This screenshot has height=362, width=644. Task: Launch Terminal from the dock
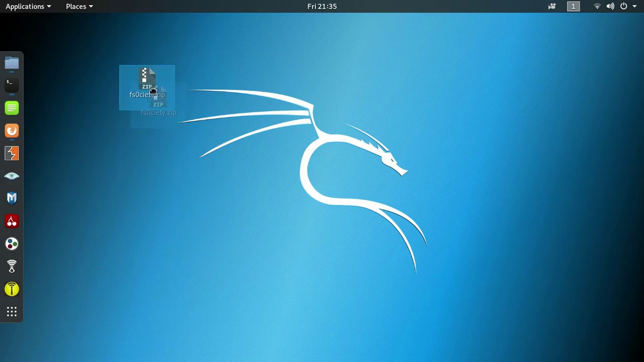click(12, 85)
